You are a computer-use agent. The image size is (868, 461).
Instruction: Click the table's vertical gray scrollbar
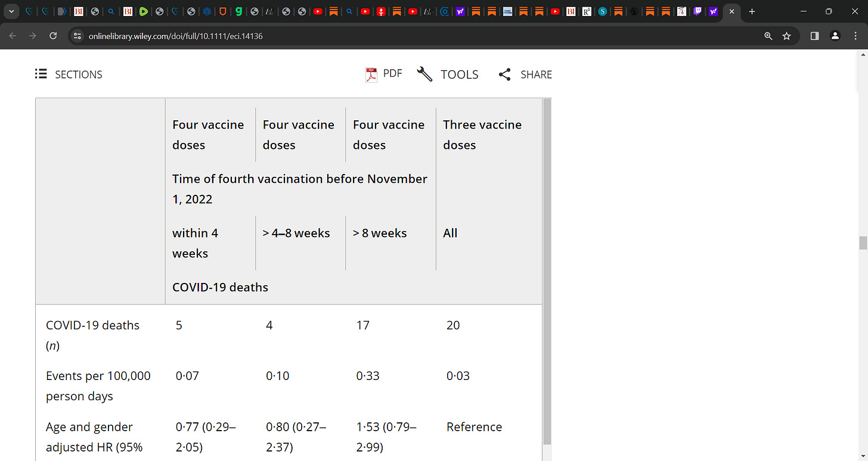click(547, 272)
